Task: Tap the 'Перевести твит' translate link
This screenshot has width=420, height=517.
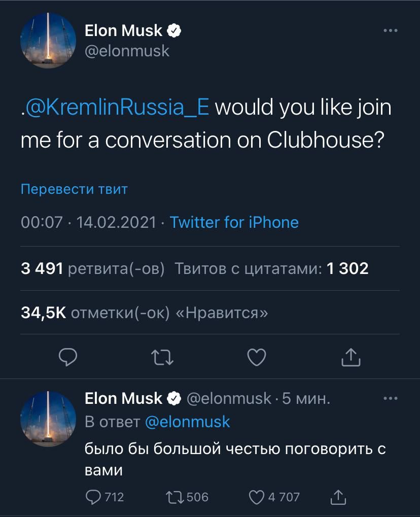Action: pyautogui.click(x=74, y=189)
